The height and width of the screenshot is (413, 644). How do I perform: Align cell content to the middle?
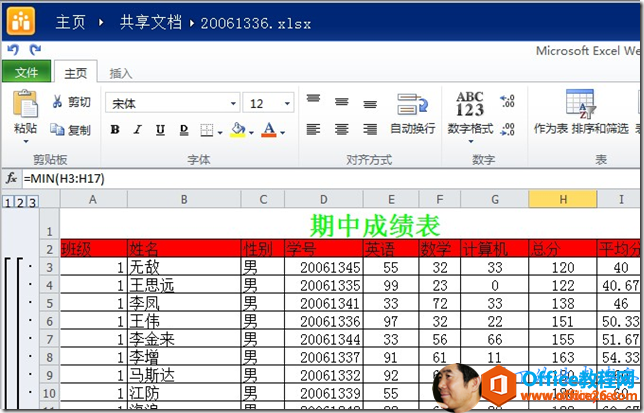click(342, 101)
